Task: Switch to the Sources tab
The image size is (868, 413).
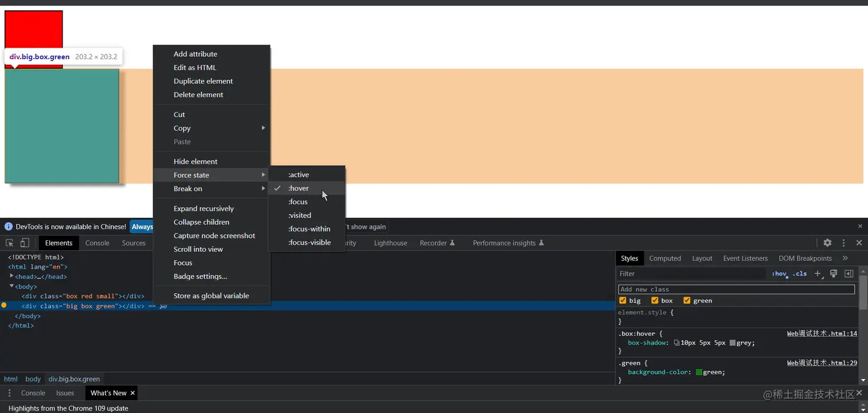Action: point(134,243)
